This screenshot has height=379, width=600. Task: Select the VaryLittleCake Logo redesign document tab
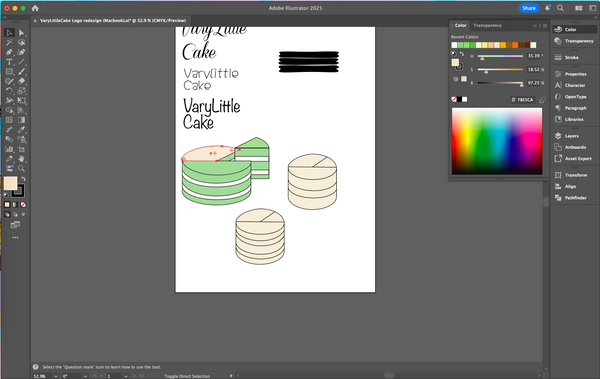pos(113,21)
